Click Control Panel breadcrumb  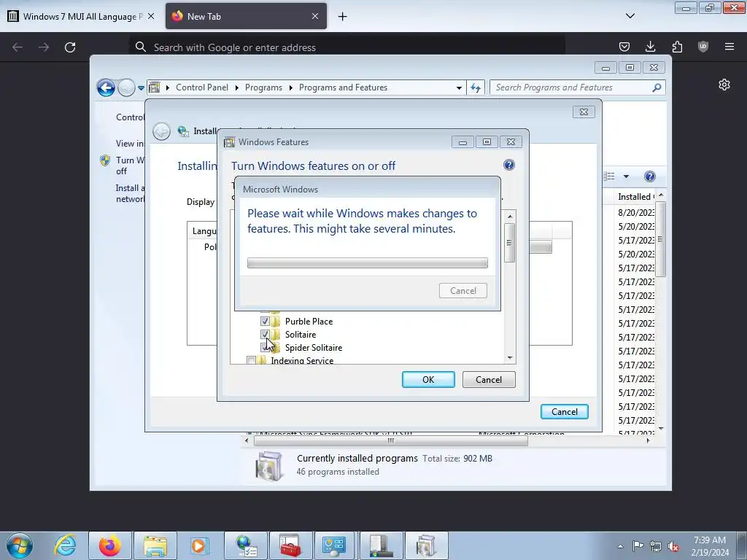click(202, 87)
